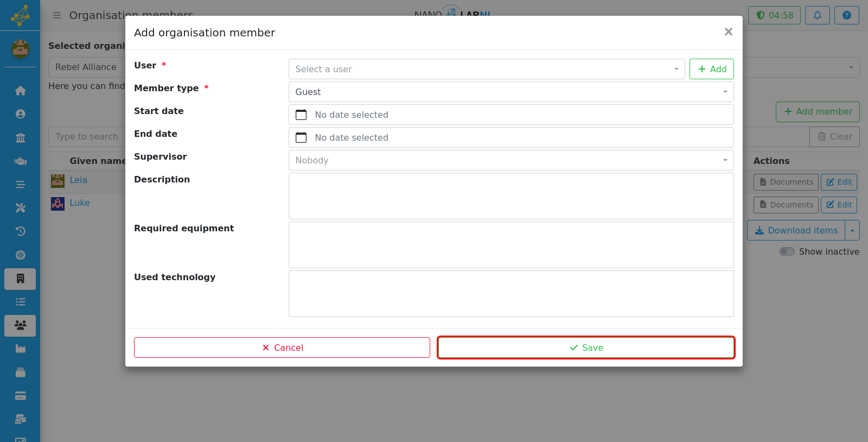Open the Select a user dropdown
This screenshot has height=442, width=868.
tap(487, 69)
